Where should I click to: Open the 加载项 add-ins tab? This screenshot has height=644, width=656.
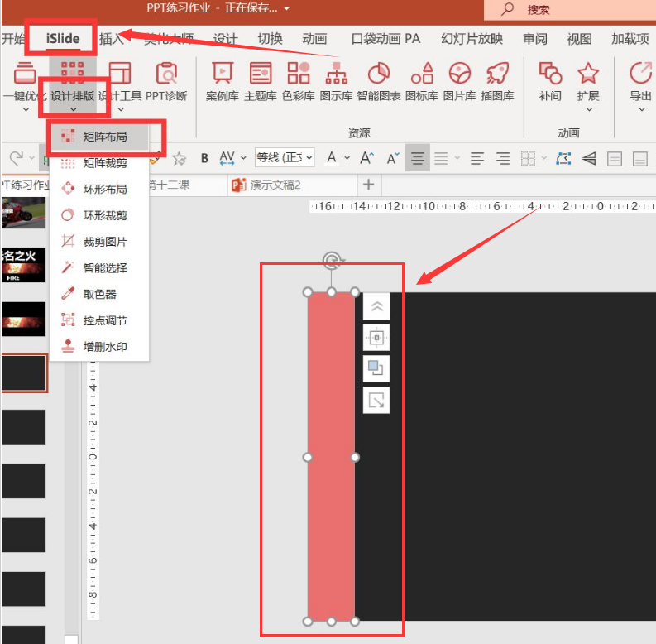[630, 39]
